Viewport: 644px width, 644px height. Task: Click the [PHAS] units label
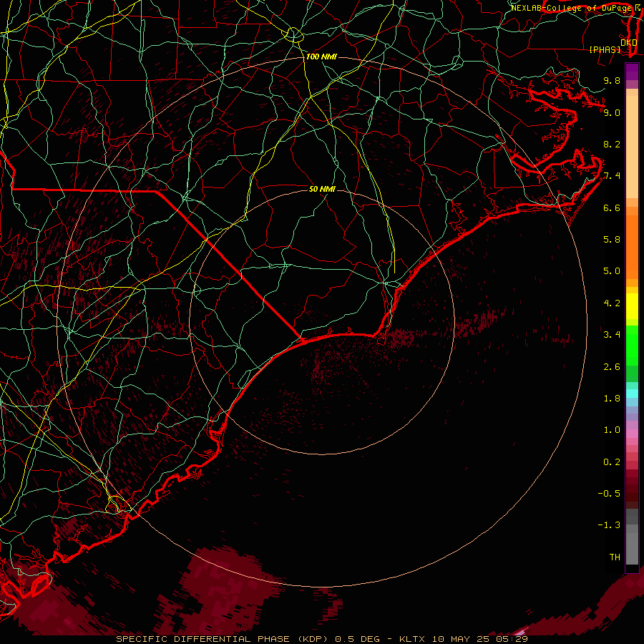[605, 49]
